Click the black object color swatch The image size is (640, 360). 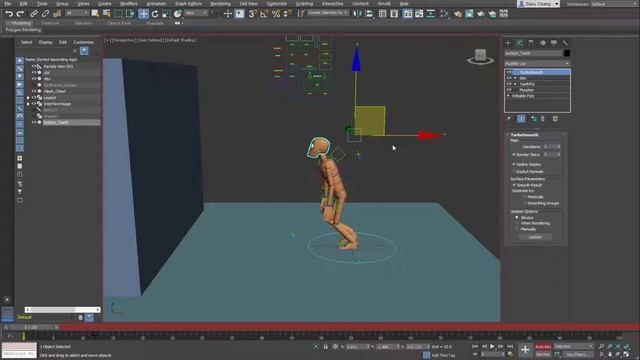tap(567, 53)
